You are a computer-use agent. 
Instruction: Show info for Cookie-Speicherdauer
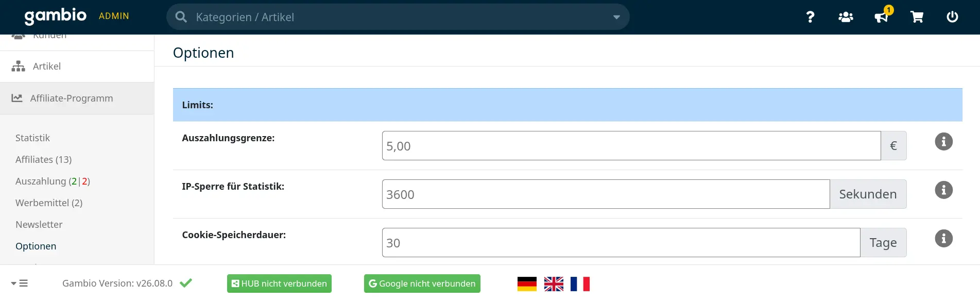pyautogui.click(x=943, y=239)
